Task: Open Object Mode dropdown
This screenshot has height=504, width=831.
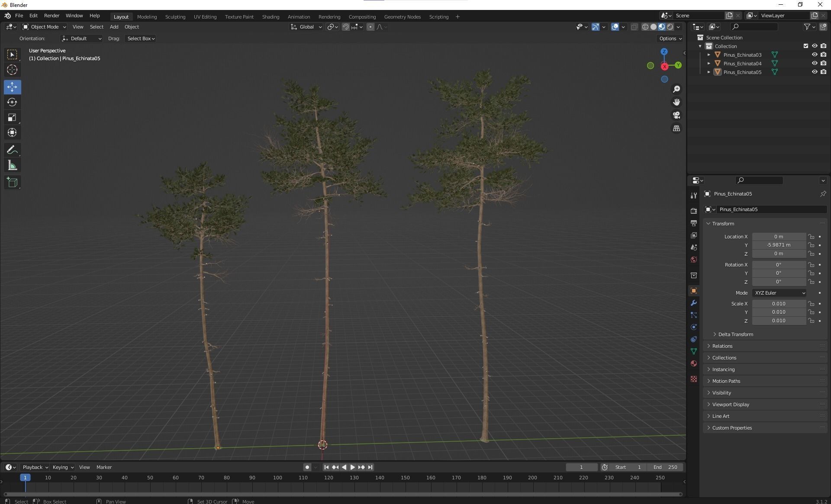Action: coord(44,27)
